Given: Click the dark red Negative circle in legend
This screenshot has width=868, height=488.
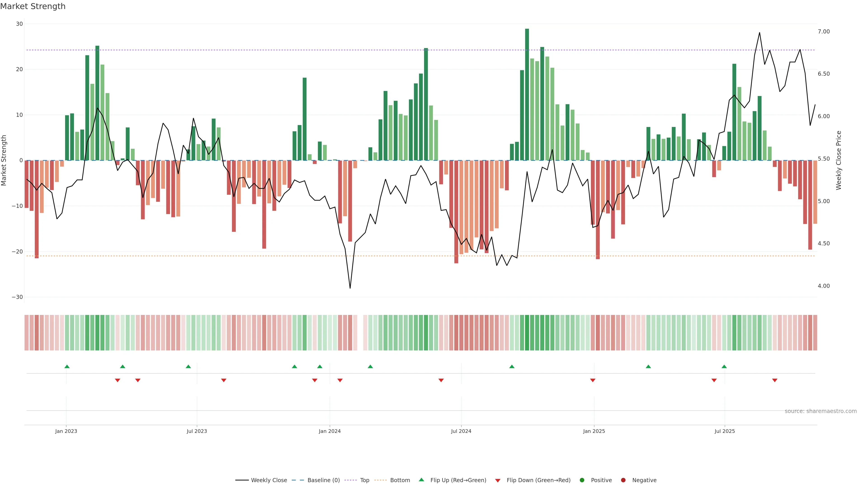Looking at the screenshot, I should point(623,480).
